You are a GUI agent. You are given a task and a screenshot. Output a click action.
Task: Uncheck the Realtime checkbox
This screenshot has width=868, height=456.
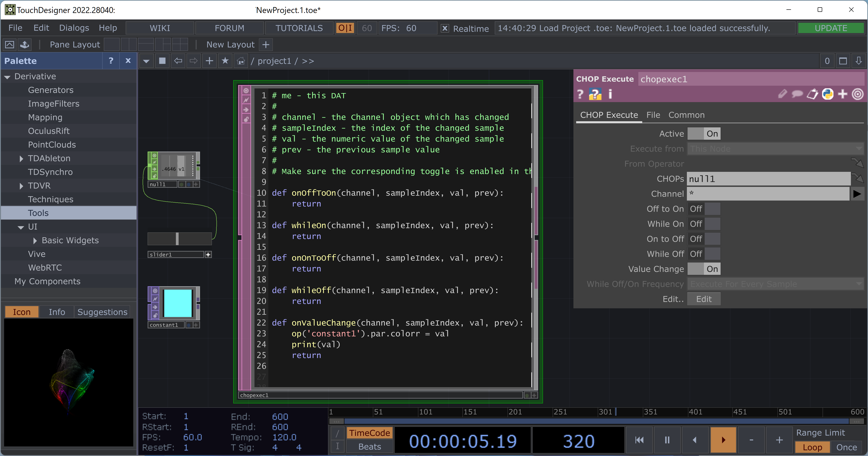445,28
